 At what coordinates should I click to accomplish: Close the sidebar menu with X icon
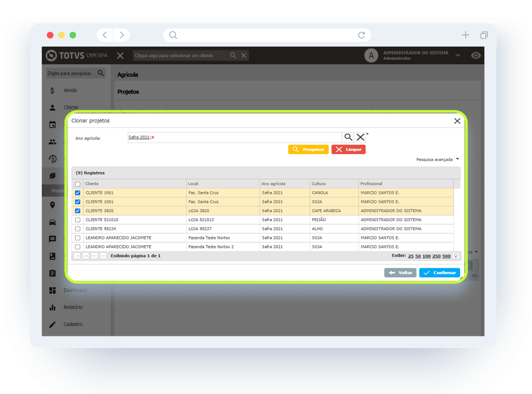tap(120, 55)
